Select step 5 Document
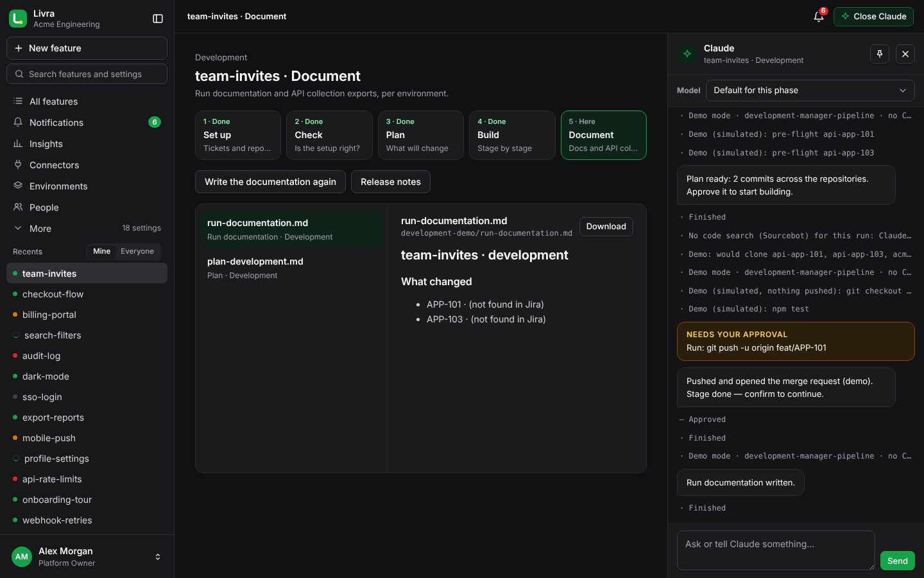This screenshot has width=924, height=578. 603,135
